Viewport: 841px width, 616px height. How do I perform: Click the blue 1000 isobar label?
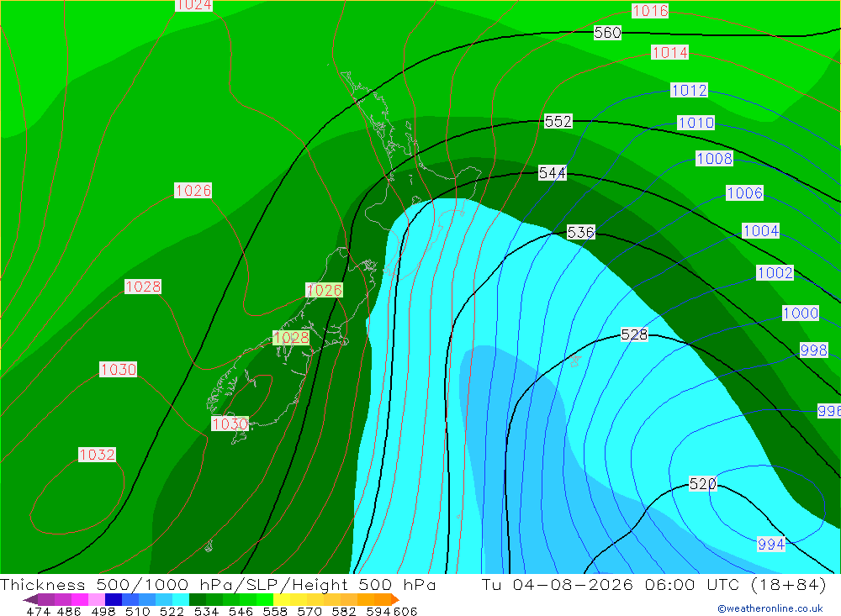[801, 313]
